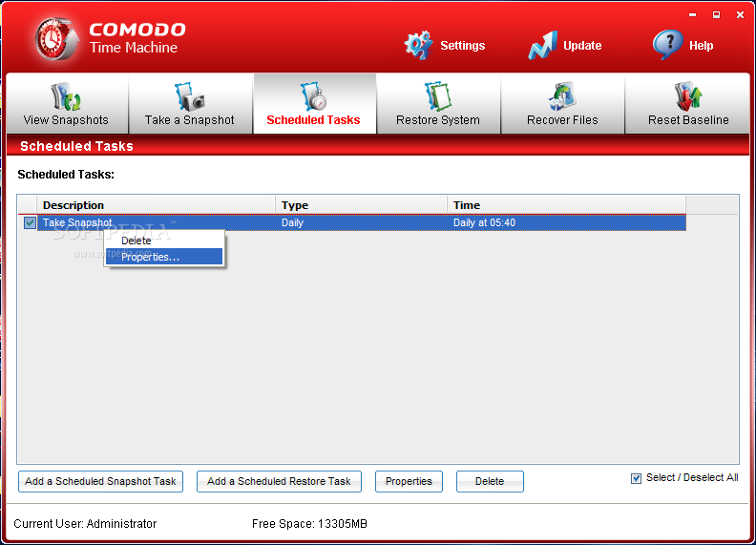Click 'Current User: Administrator' status text
The height and width of the screenshot is (545, 756).
pyautogui.click(x=85, y=524)
